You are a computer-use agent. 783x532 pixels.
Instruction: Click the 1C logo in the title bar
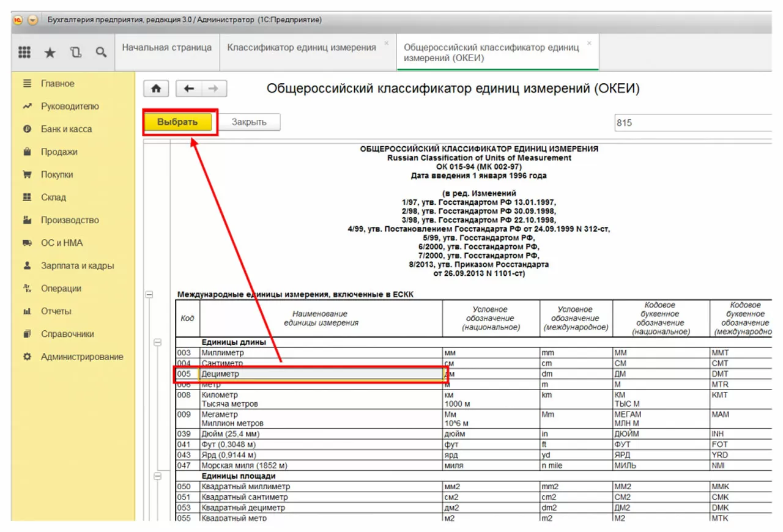pos(18,20)
